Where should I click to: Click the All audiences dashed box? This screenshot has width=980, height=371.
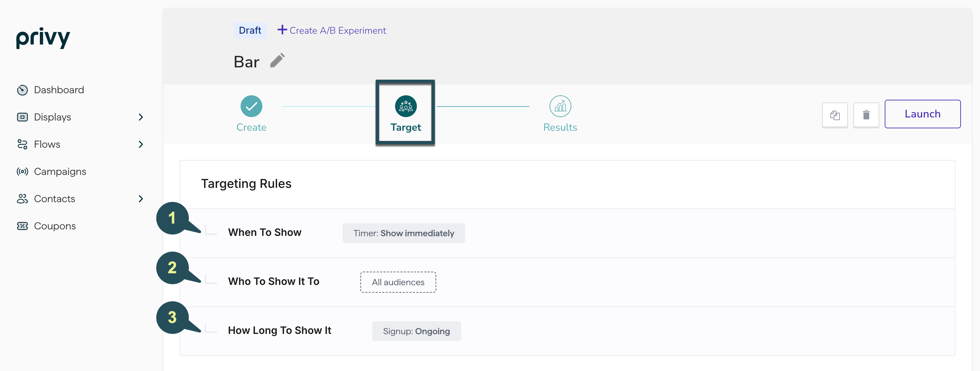[x=398, y=283]
